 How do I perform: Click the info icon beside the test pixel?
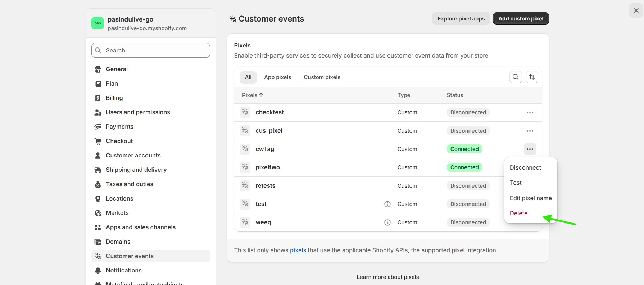tap(387, 204)
